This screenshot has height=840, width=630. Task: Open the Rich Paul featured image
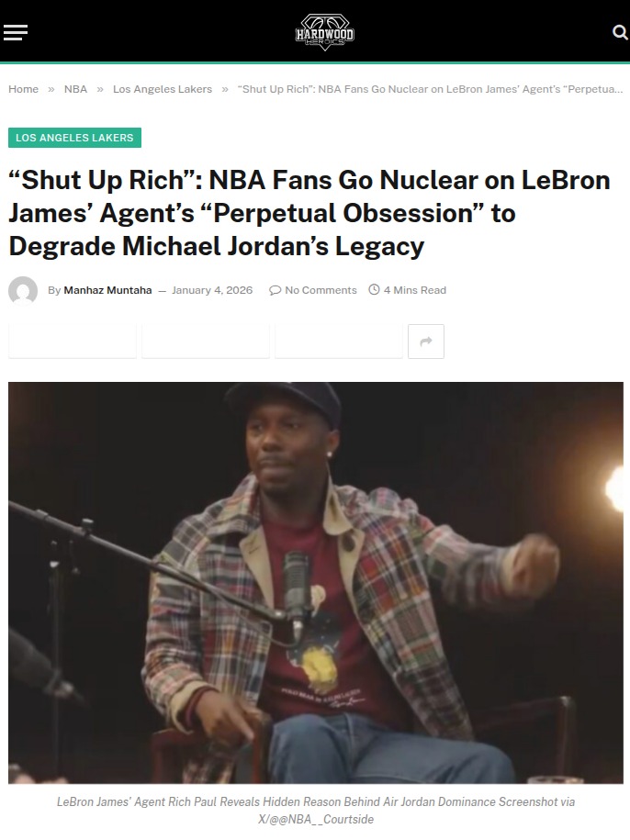(x=316, y=583)
